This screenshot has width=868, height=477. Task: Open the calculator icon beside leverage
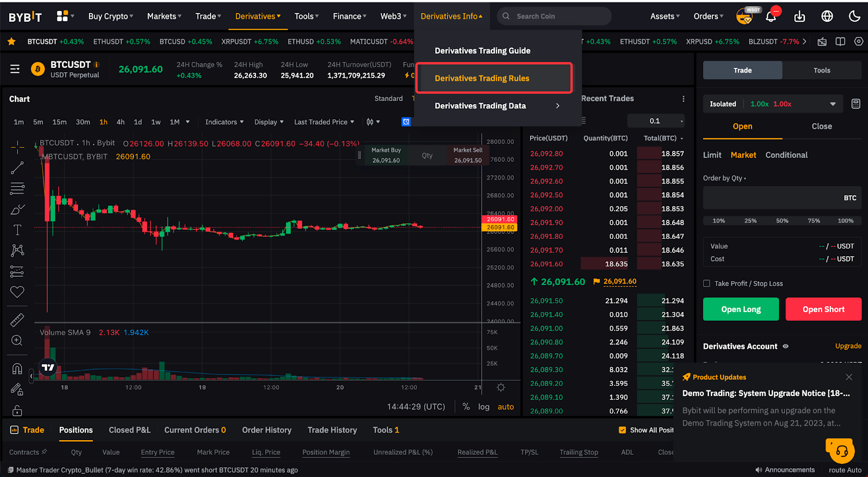click(x=856, y=104)
